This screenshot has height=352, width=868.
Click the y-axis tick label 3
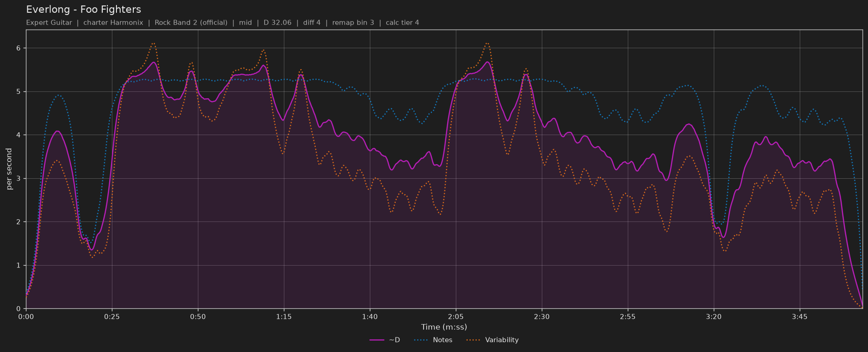pos(19,179)
